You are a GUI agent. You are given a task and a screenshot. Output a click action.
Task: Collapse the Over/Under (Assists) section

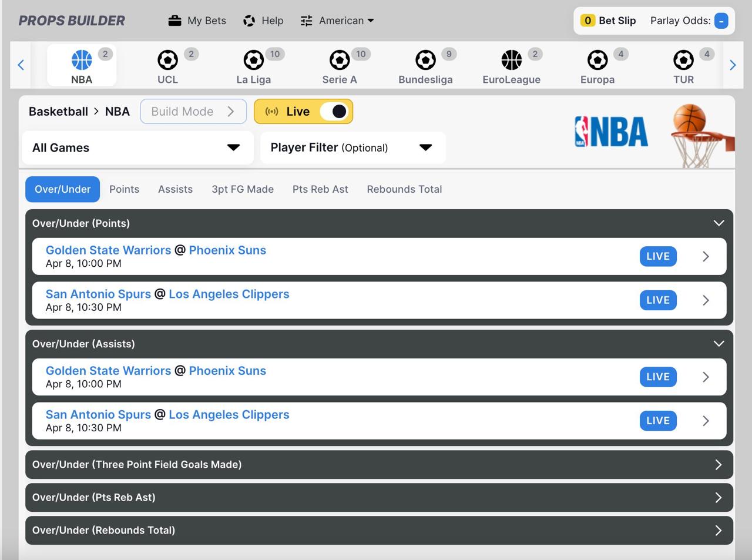(719, 344)
